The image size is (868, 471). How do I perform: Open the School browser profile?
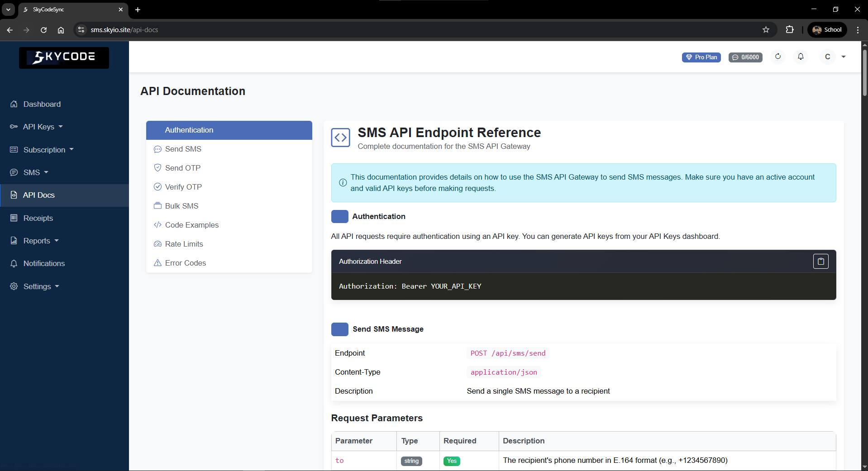[827, 30]
